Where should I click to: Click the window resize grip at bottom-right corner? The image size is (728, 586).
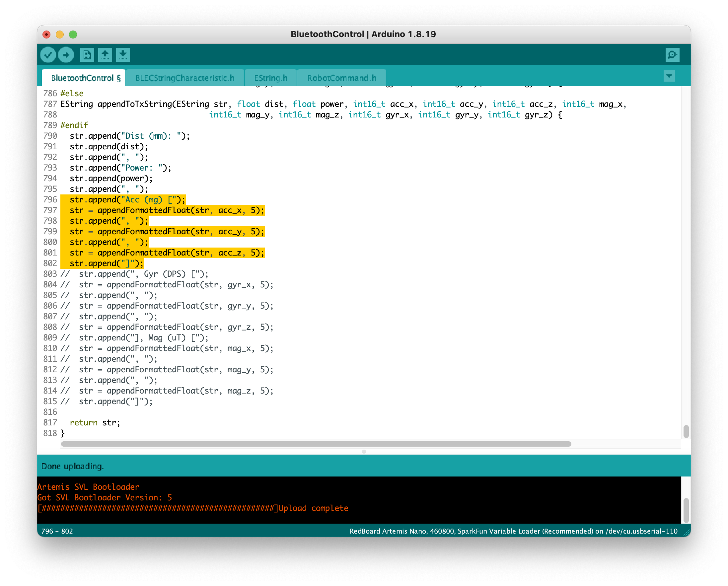click(x=687, y=533)
